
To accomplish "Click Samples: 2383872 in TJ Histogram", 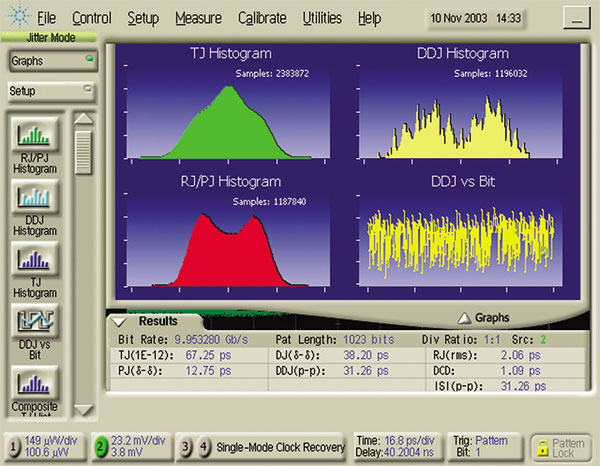I will (x=272, y=73).
